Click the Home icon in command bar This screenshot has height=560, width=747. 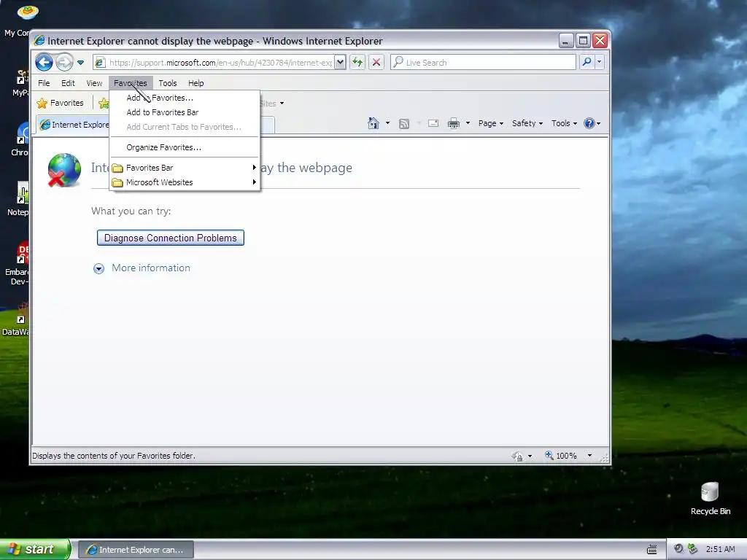click(x=373, y=123)
